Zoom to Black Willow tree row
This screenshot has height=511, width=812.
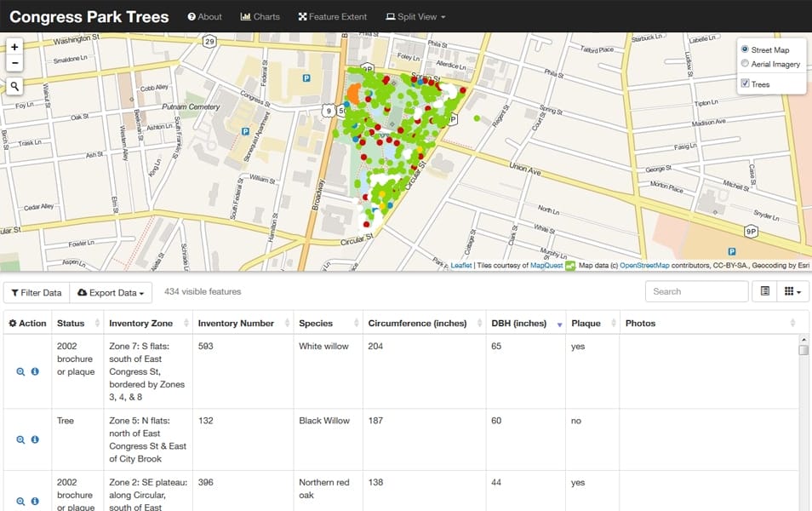point(20,439)
